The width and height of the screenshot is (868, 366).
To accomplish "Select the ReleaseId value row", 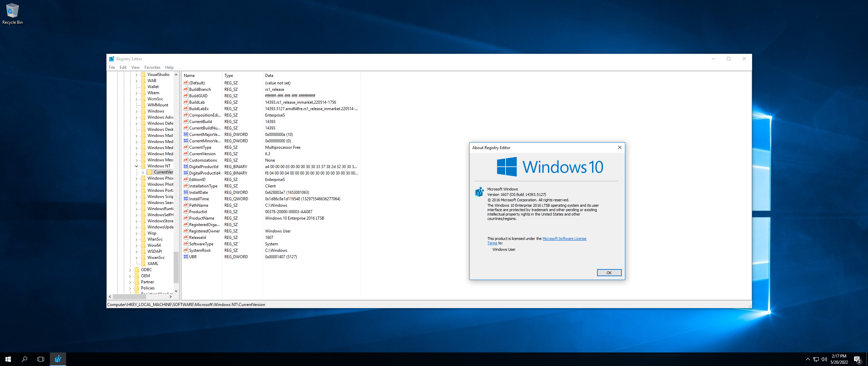I will pyautogui.click(x=271, y=238).
